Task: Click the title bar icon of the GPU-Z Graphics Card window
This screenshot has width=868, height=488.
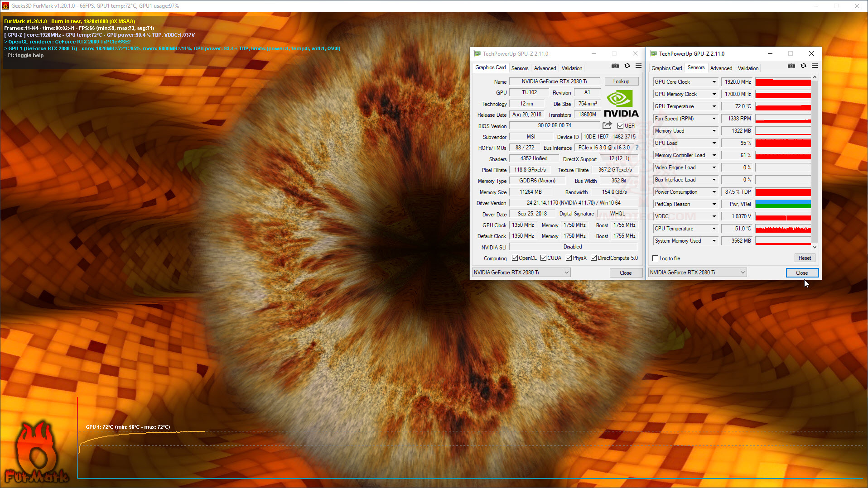Action: tap(477, 53)
